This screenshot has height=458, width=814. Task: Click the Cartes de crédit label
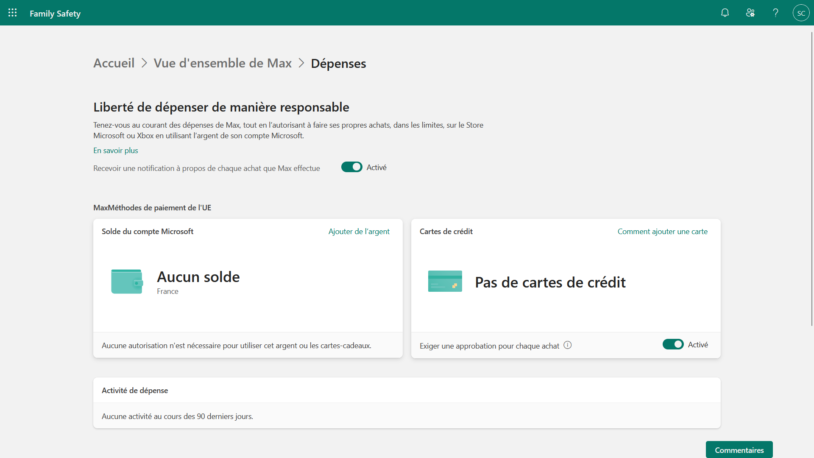[446, 232]
